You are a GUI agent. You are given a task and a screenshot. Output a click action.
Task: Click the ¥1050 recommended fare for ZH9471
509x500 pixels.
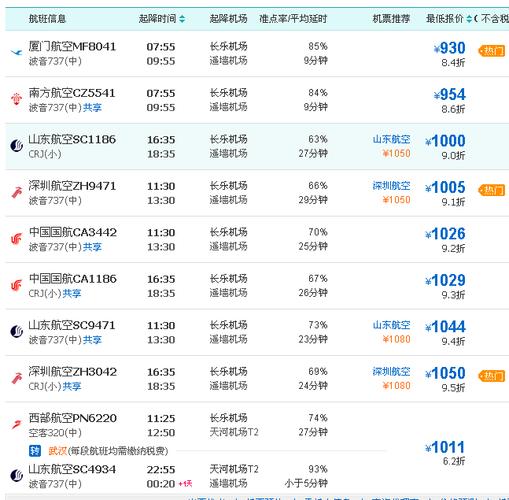point(396,200)
